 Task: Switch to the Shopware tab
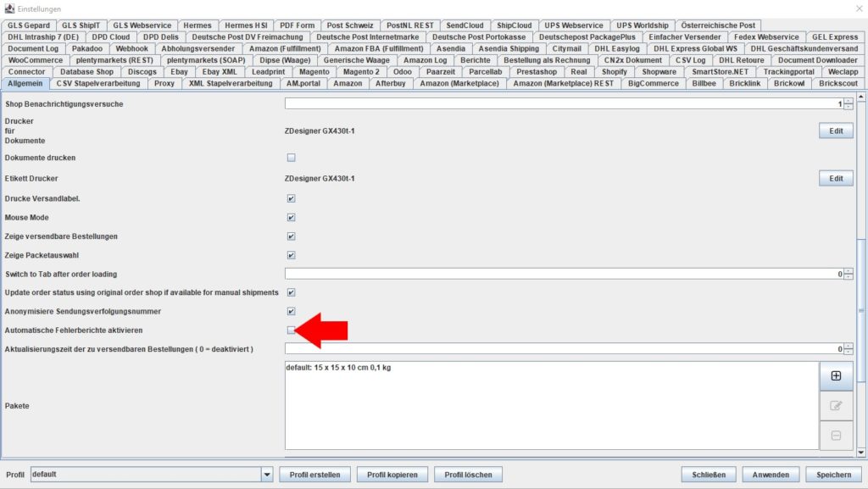[659, 72]
